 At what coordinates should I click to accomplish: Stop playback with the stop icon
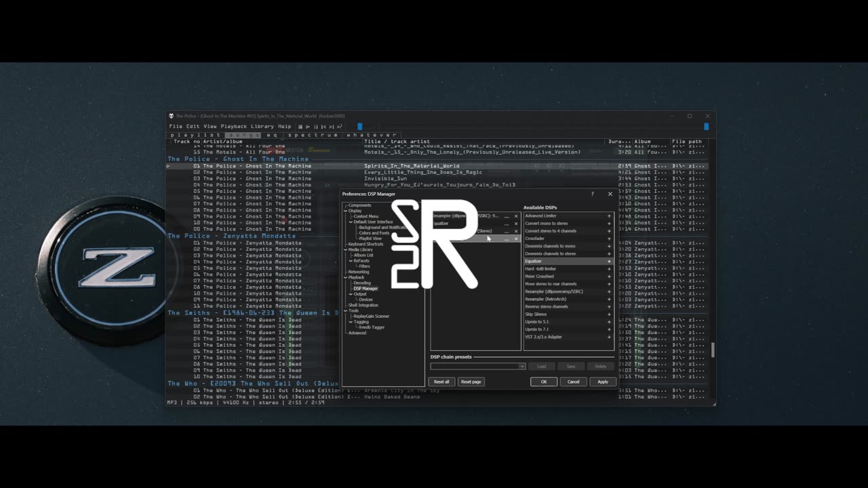[x=300, y=127]
